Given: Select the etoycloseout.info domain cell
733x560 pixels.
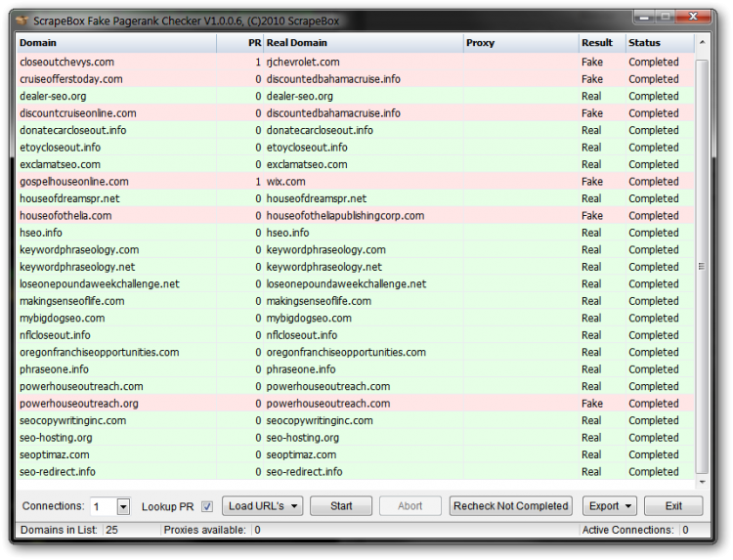Looking at the screenshot, I should click(116, 148).
